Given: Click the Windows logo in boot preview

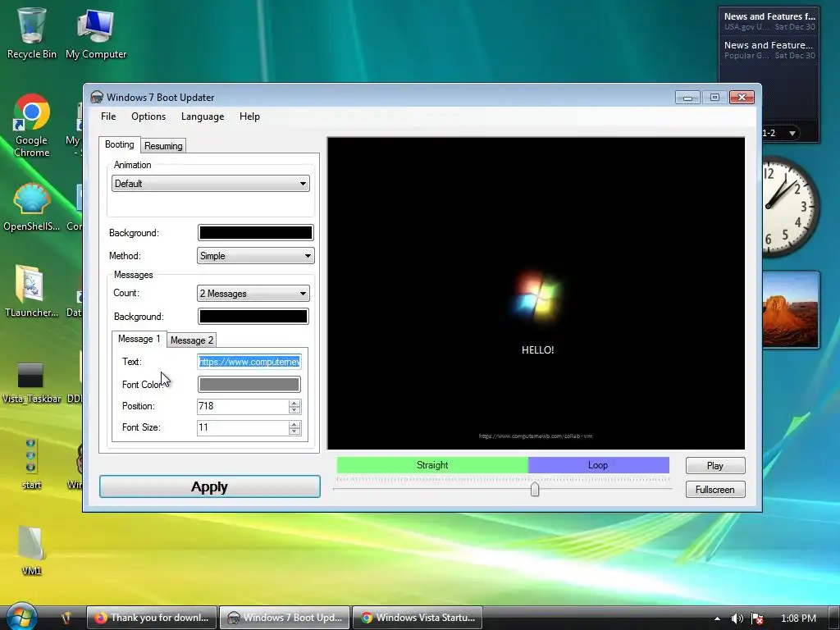Looking at the screenshot, I should pyautogui.click(x=536, y=295).
